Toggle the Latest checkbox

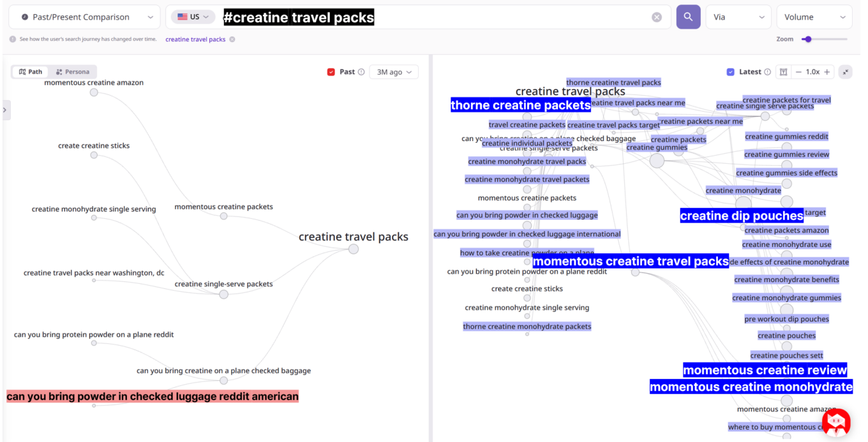click(731, 72)
